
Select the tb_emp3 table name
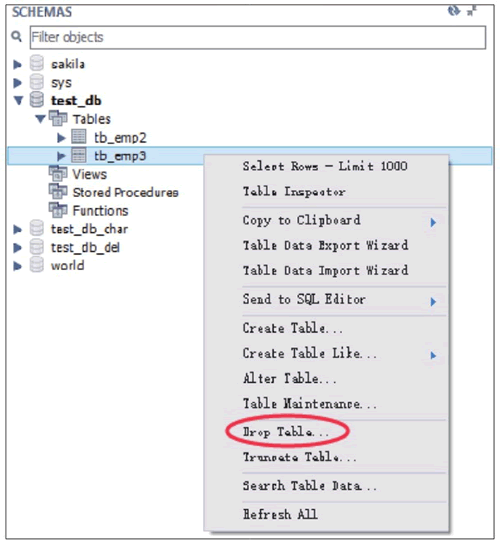pos(120,156)
